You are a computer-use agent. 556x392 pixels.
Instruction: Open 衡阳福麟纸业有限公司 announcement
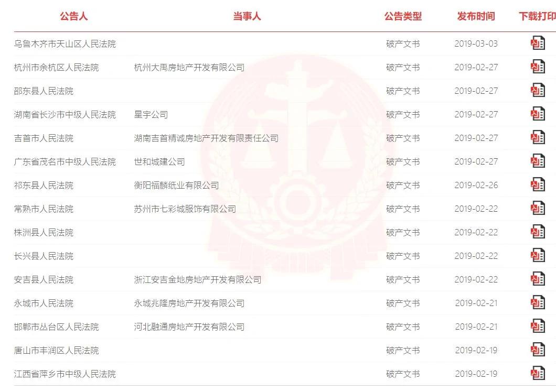coord(177,186)
